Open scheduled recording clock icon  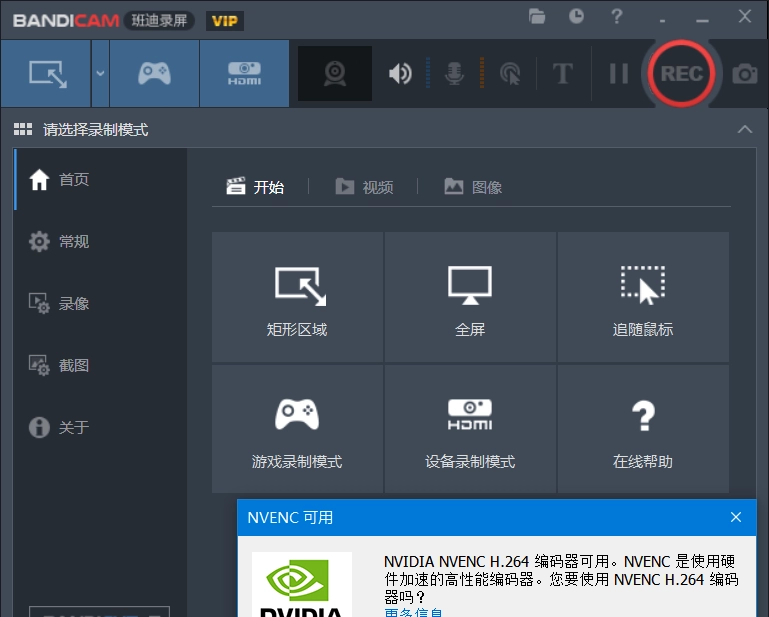tap(576, 16)
